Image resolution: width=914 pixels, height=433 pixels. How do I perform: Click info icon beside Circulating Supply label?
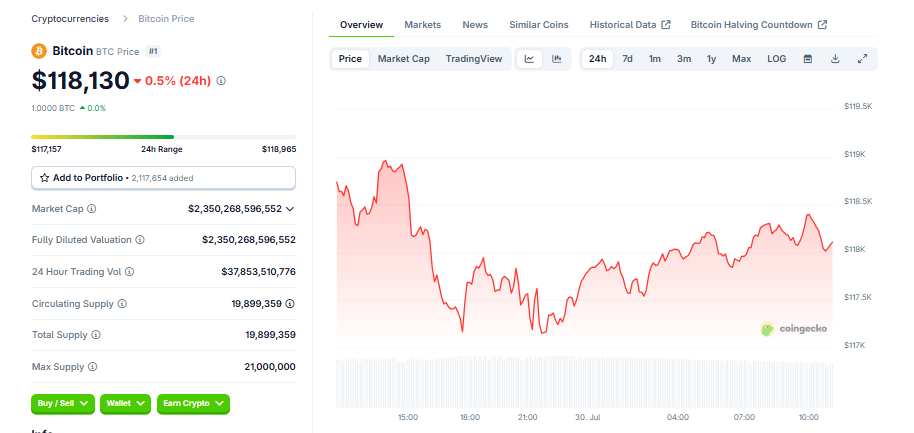point(122,304)
